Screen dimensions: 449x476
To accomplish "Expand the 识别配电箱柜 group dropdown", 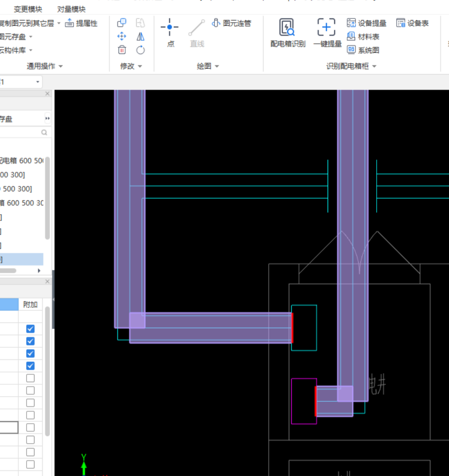I will coord(374,66).
